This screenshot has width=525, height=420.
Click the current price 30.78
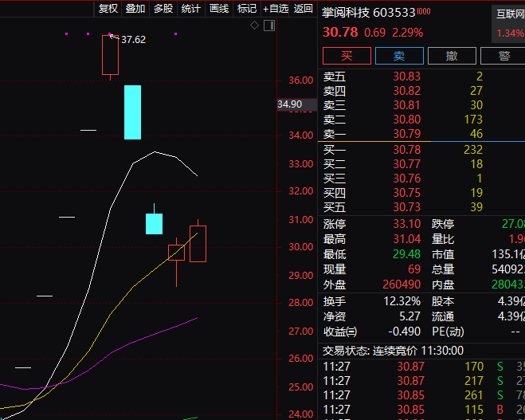[x=340, y=33]
